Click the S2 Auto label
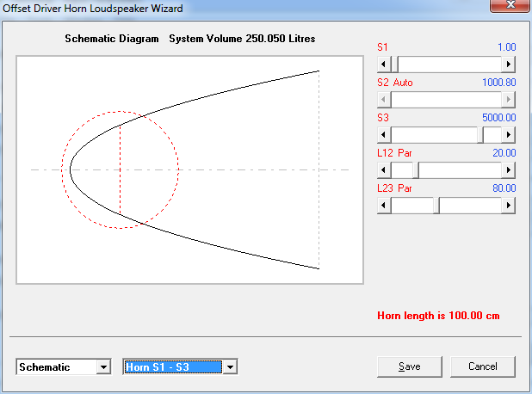This screenshot has width=532, height=394. coord(395,83)
